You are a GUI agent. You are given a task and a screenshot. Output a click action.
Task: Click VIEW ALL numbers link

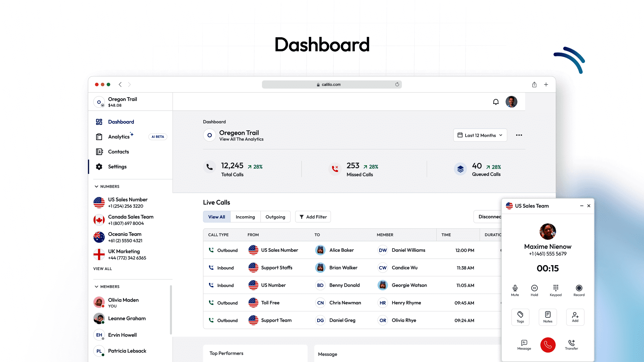[103, 268]
